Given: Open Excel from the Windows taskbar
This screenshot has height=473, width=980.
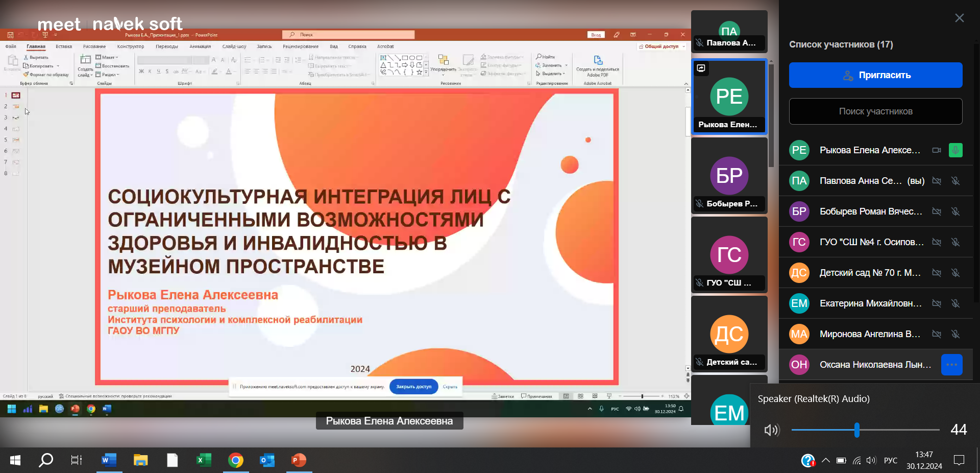Looking at the screenshot, I should click(204, 460).
